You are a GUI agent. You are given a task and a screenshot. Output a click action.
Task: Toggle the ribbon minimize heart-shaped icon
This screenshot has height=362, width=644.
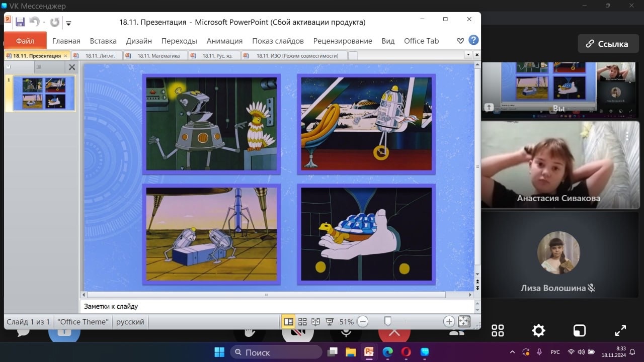460,41
